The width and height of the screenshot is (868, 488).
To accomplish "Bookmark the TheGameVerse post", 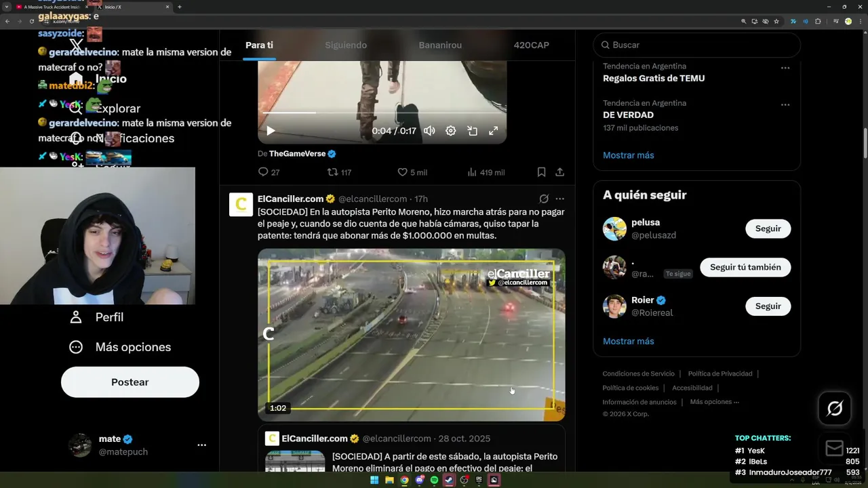I will pos(541,172).
